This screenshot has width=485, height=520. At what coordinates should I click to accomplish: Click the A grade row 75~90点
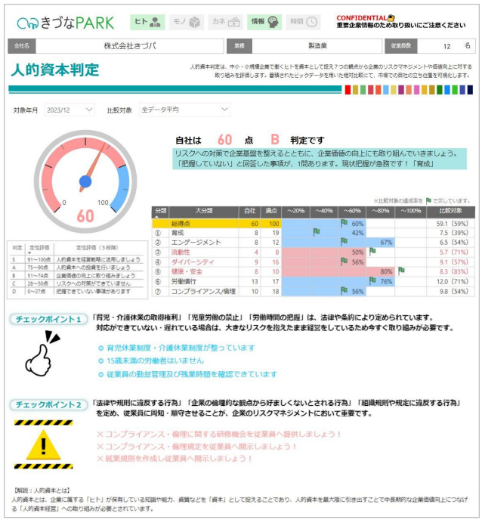click(x=77, y=268)
